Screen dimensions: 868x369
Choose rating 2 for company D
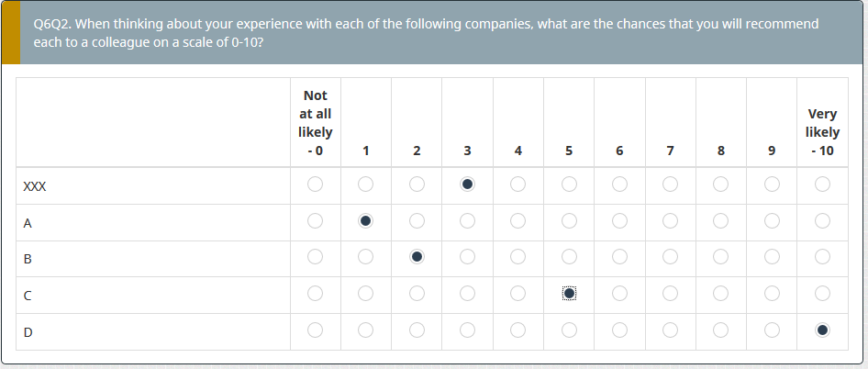point(417,330)
